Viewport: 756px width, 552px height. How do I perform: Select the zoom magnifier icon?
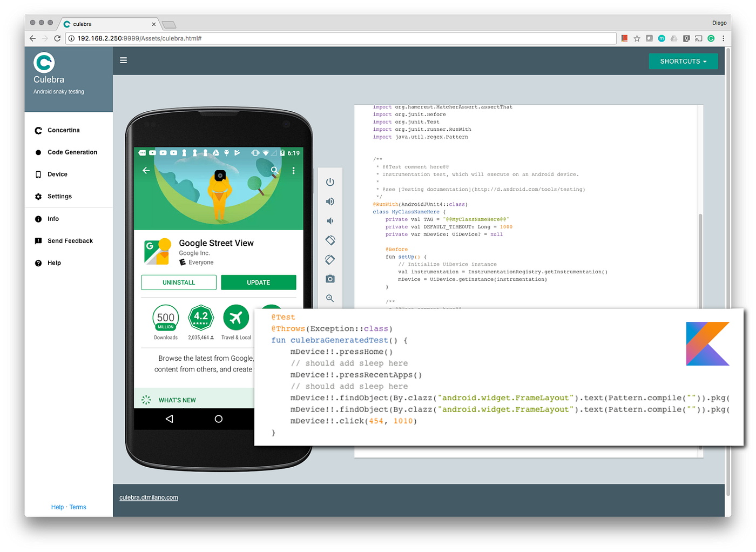(x=330, y=298)
